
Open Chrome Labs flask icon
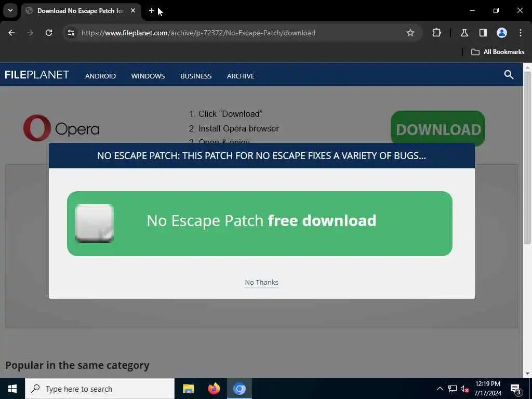464,33
